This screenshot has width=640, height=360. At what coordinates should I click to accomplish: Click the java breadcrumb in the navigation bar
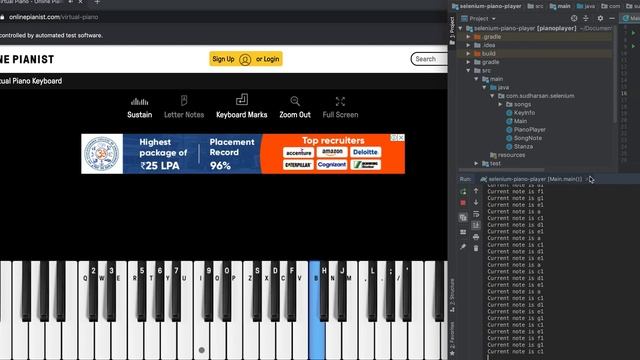586,6
